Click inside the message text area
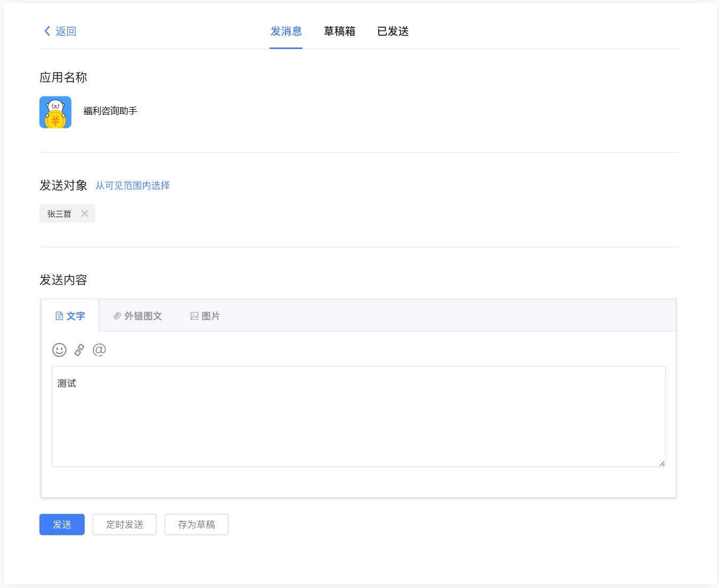This screenshot has height=588, width=719. pos(357,415)
